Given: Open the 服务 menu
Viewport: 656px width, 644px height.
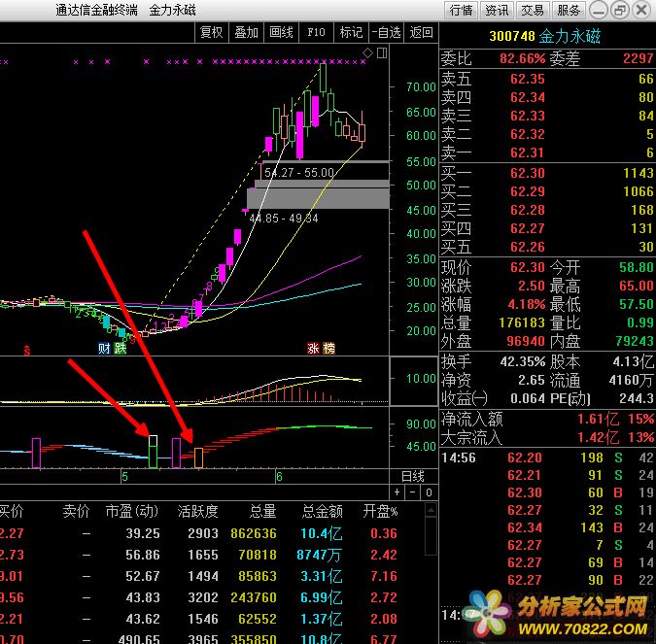Looking at the screenshot, I should pos(569,10).
